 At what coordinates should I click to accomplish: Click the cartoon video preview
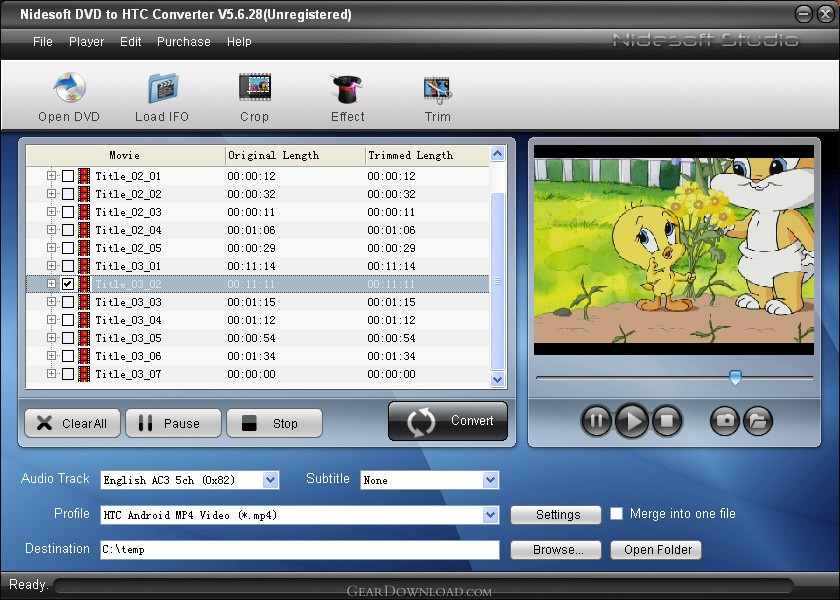[674, 250]
